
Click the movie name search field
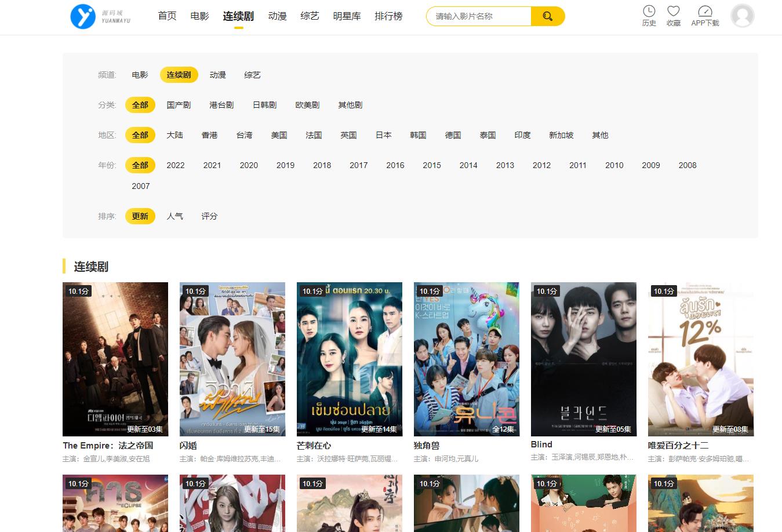tap(479, 16)
